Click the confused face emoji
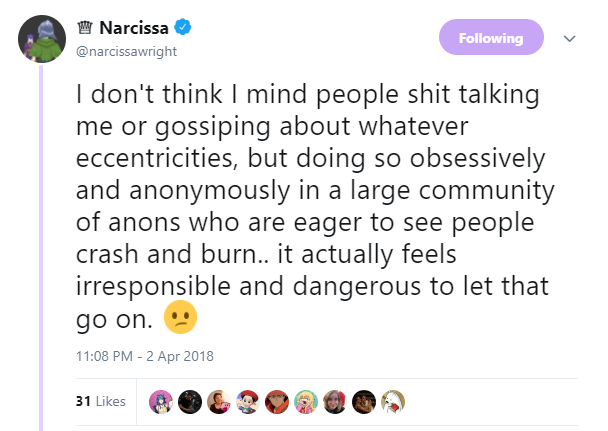 (180, 317)
